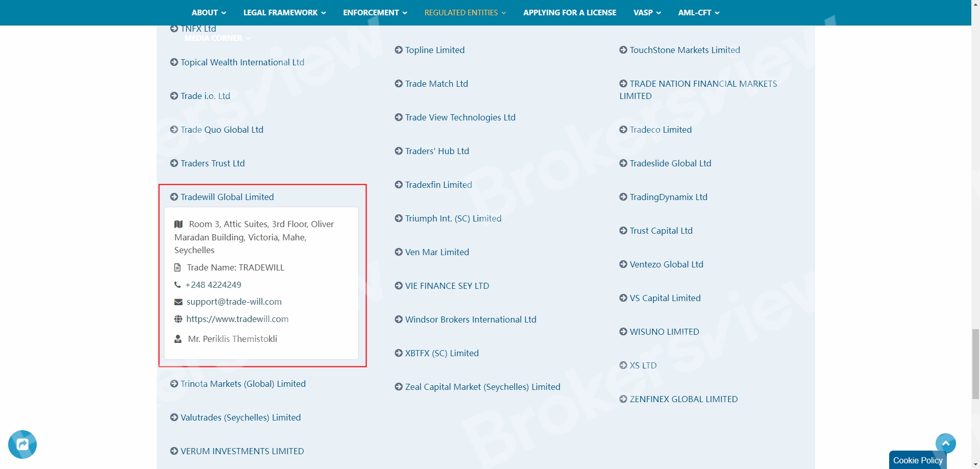This screenshot has height=469, width=980.
Task: Expand XS LTD entry
Action: point(638,365)
